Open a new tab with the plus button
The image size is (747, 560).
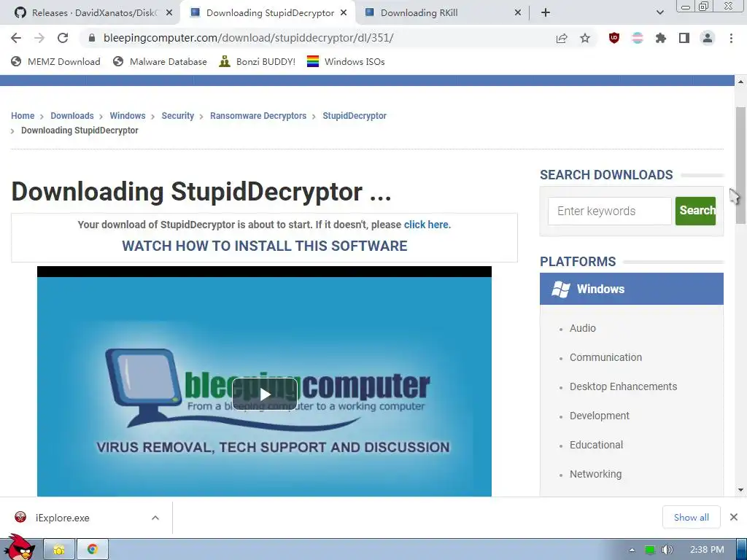pyautogui.click(x=546, y=13)
